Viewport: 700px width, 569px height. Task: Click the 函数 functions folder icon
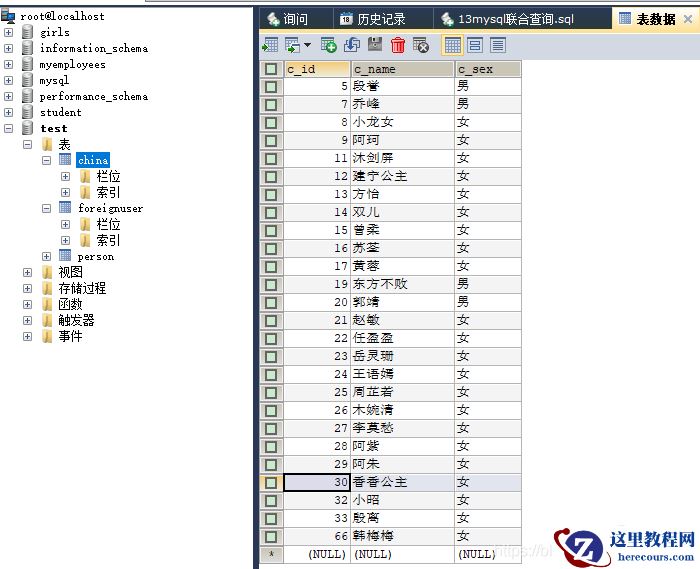[x=47, y=304]
